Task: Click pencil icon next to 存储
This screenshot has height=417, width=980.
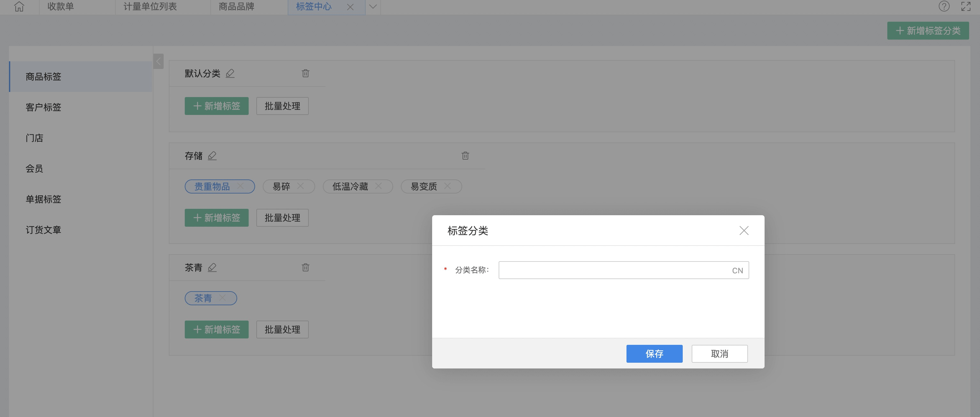Action: (212, 156)
